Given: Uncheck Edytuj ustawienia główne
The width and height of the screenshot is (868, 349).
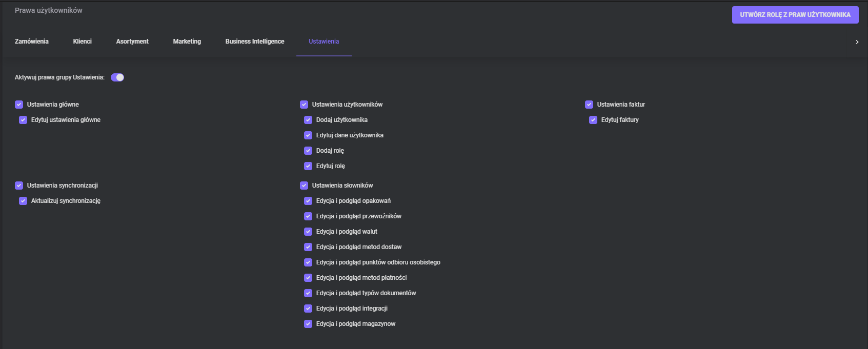Looking at the screenshot, I should 23,120.
